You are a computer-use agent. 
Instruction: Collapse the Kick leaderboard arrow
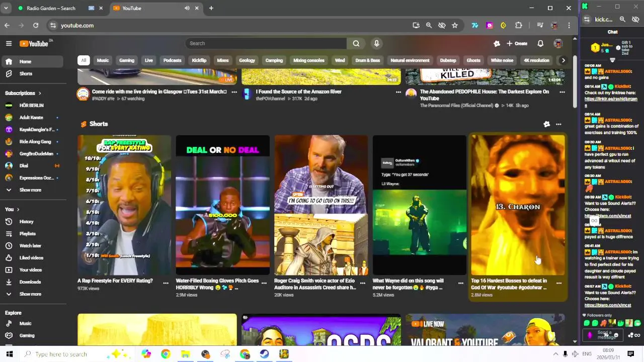point(612,60)
